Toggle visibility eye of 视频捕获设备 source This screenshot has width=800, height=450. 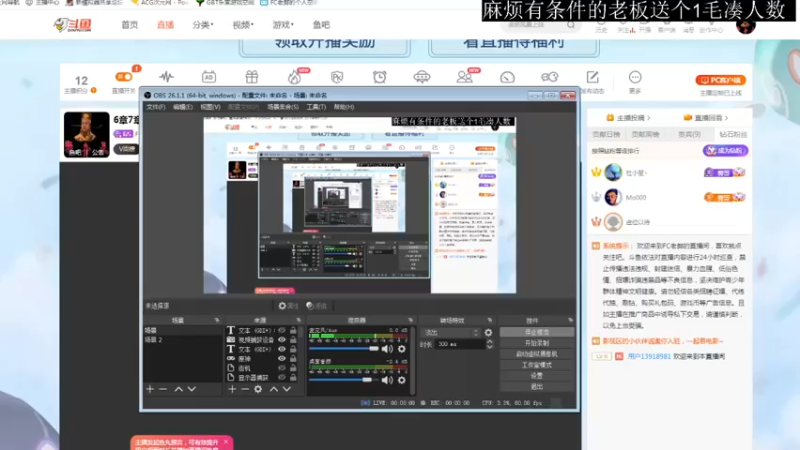282,340
